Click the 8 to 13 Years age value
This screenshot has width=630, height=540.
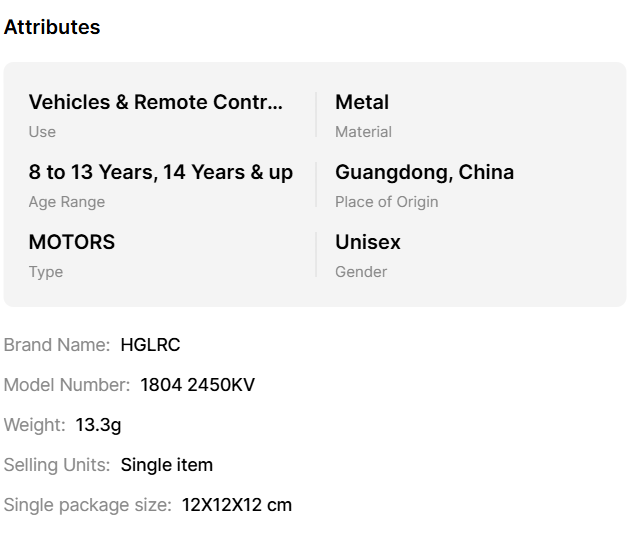[x=93, y=172]
